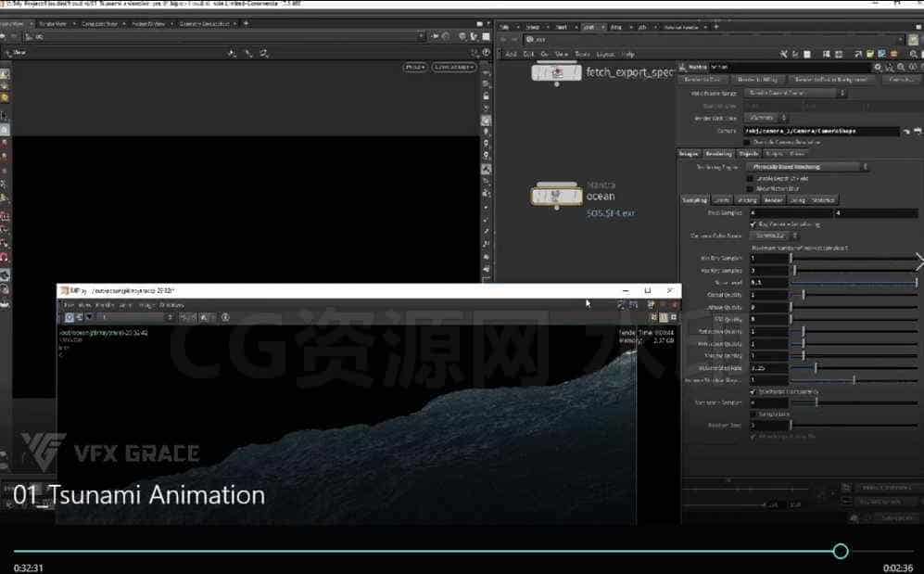The height and width of the screenshot is (574, 924).
Task: Switch to the Limits sub-tab
Action: click(722, 199)
